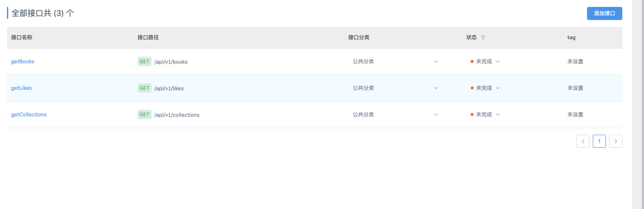This screenshot has height=209, width=644.
Task: Open status dropdown for getLikes
Action: click(x=485, y=88)
